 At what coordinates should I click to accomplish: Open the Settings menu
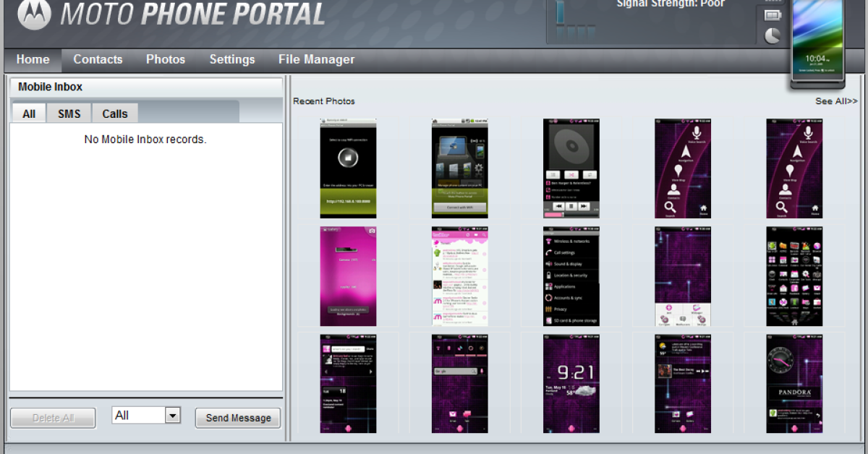pos(232,60)
